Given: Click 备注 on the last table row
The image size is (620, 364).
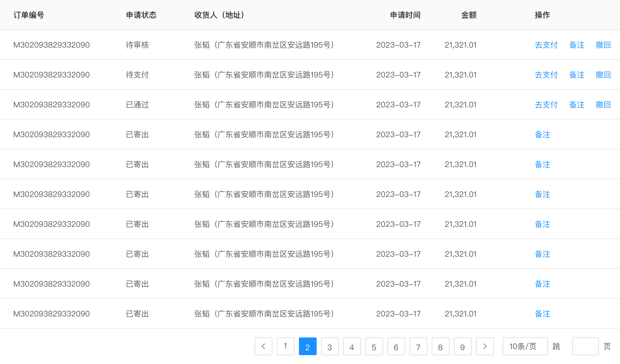Looking at the screenshot, I should point(542,313).
